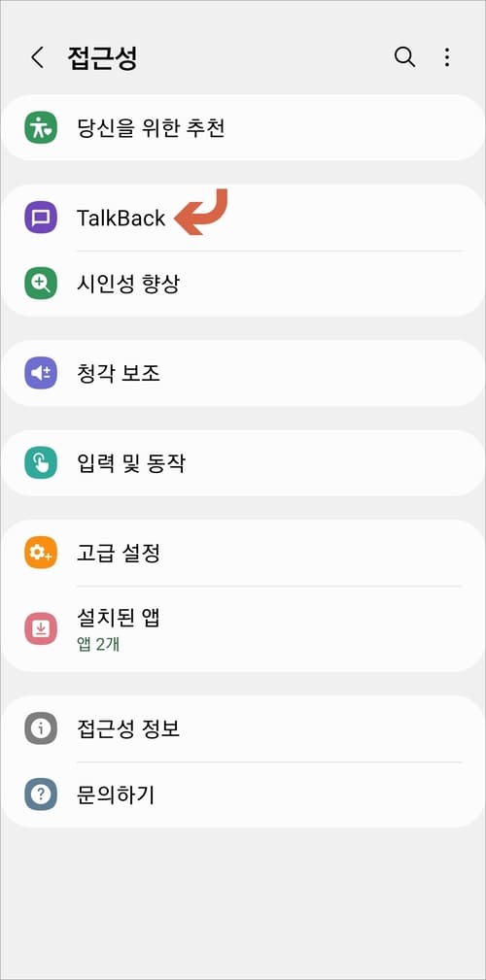The height and width of the screenshot is (980, 486).
Task: Tap the 접근성 정보 info icon
Action: click(41, 728)
